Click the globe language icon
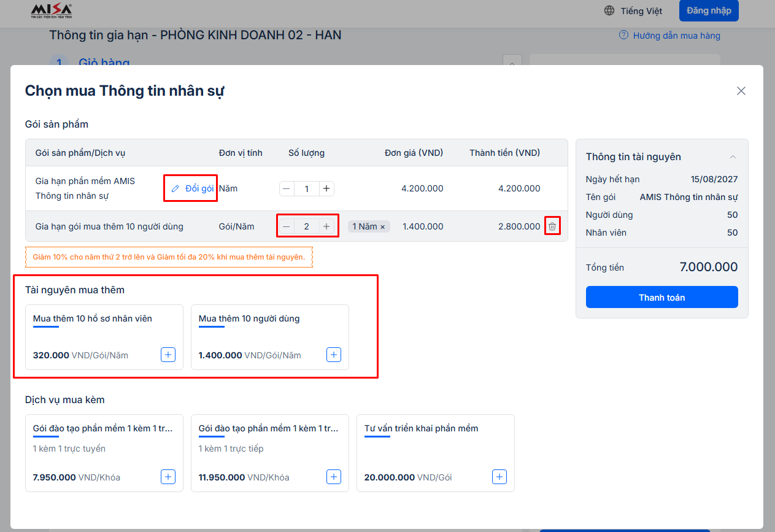The image size is (775, 532). click(609, 10)
